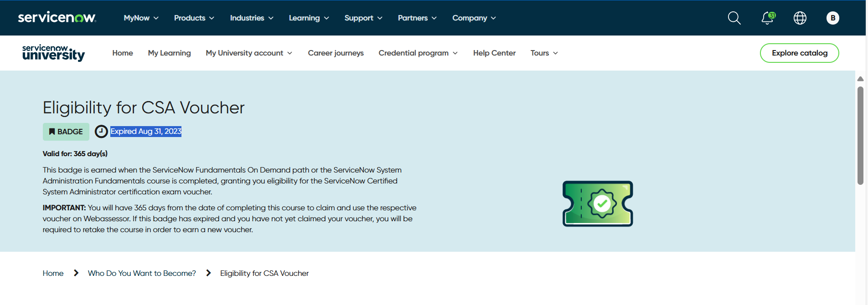Open My Learning page
Image resolution: width=868 pixels, height=305 pixels.
click(170, 53)
